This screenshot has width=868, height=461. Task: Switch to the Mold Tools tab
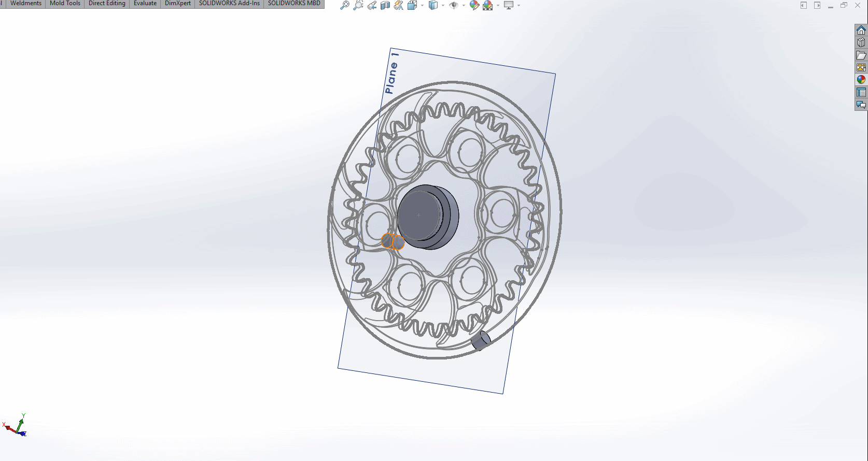[65, 4]
